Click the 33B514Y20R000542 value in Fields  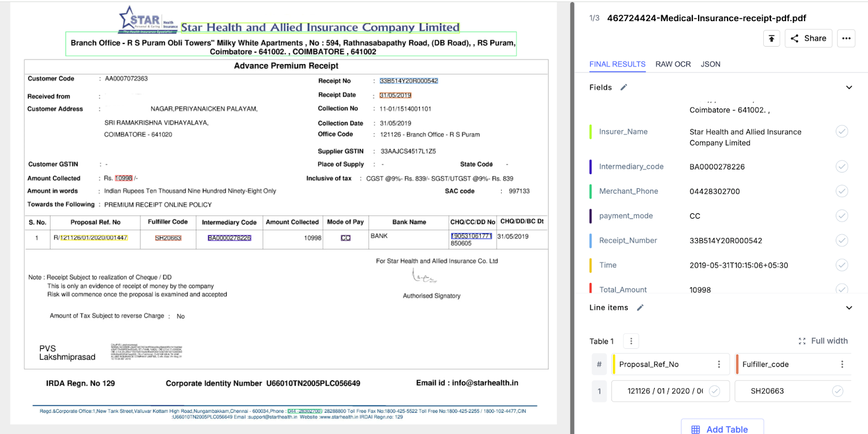click(726, 240)
